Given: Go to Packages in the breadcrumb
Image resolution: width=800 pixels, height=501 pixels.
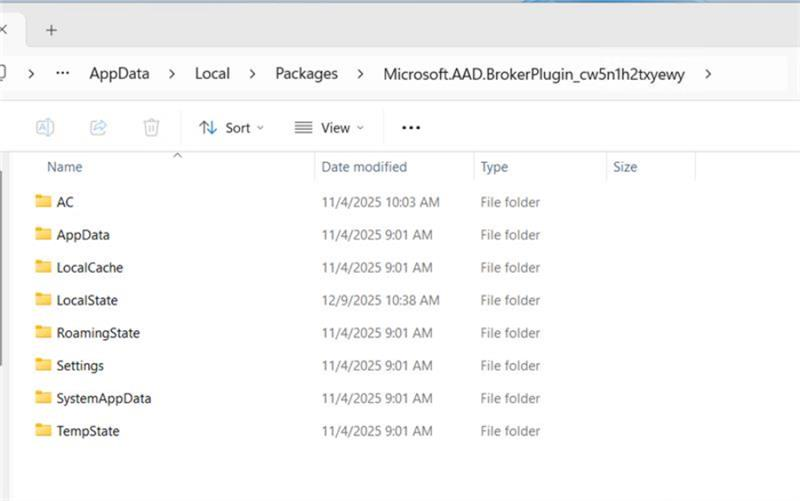Looking at the screenshot, I should 306,74.
